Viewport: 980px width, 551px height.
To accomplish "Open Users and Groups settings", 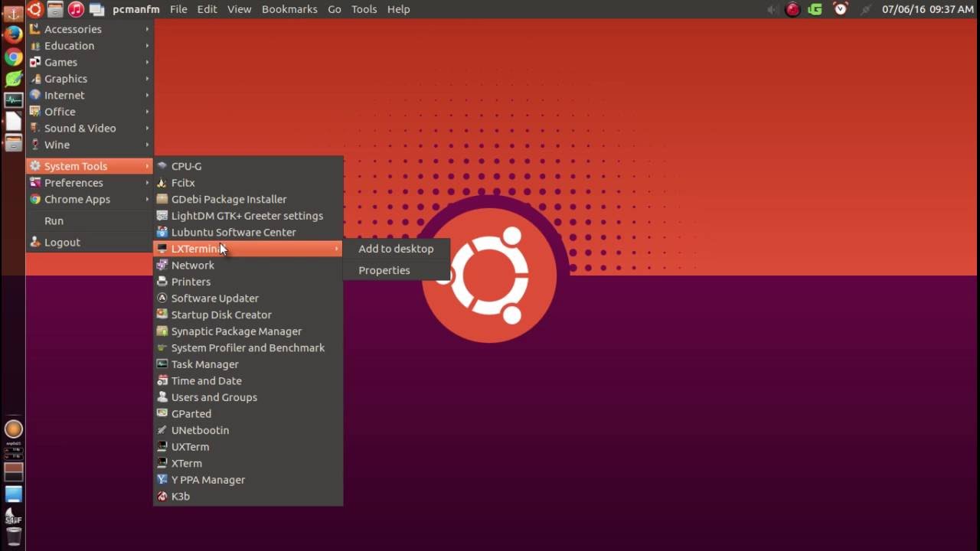I will click(x=214, y=396).
